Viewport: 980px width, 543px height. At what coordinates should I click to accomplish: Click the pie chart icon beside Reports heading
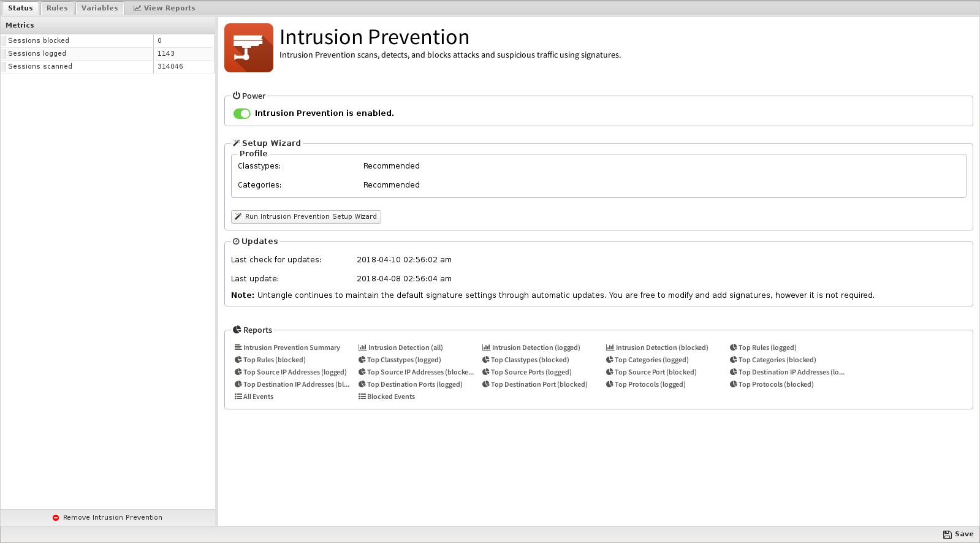click(237, 330)
